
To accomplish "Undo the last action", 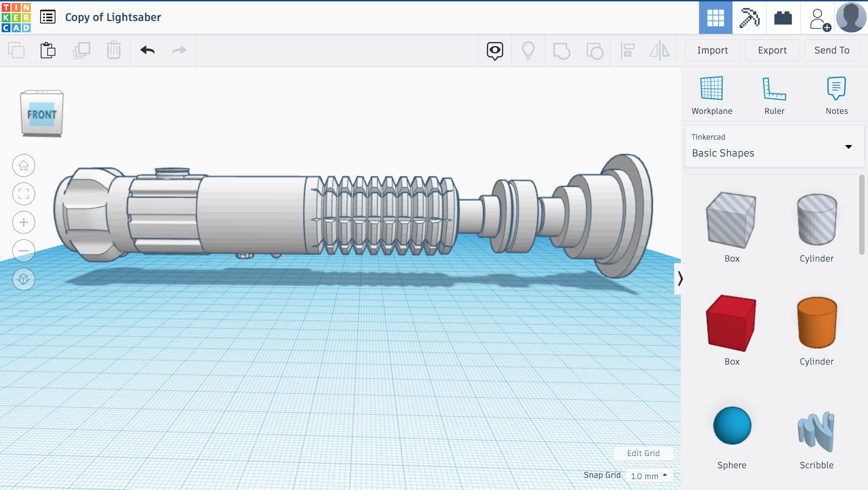I will tap(147, 50).
